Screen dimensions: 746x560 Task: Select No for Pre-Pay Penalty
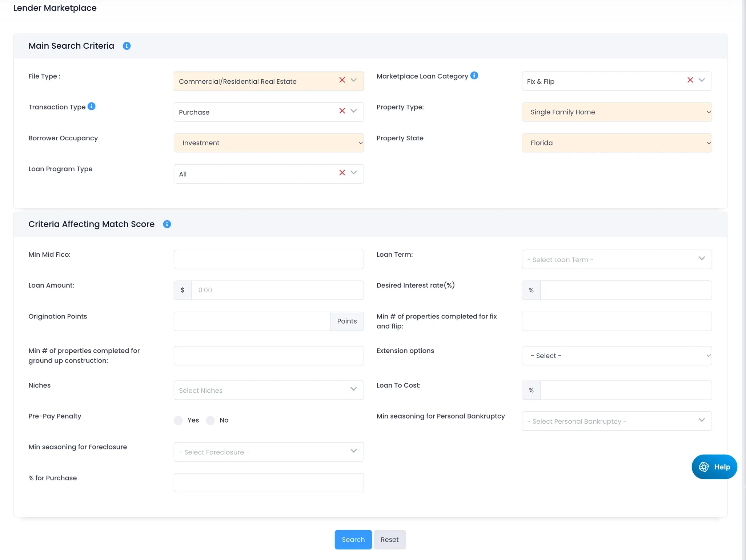click(x=210, y=420)
